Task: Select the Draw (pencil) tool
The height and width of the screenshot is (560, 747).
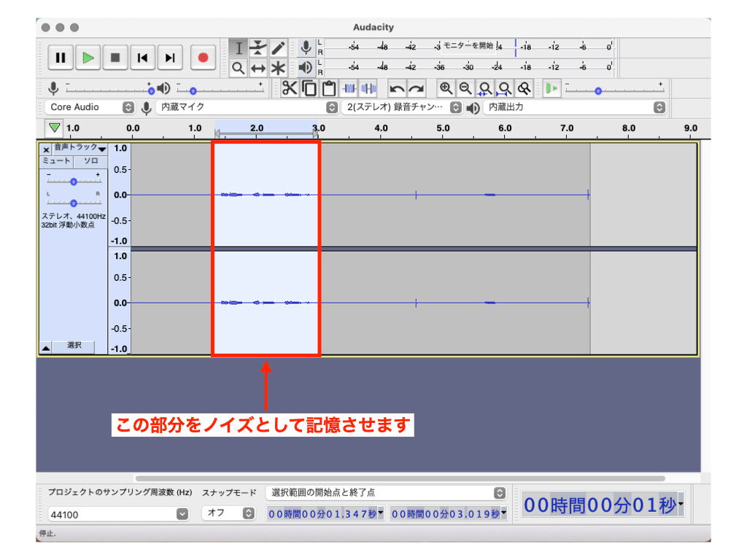Action: coord(278,47)
